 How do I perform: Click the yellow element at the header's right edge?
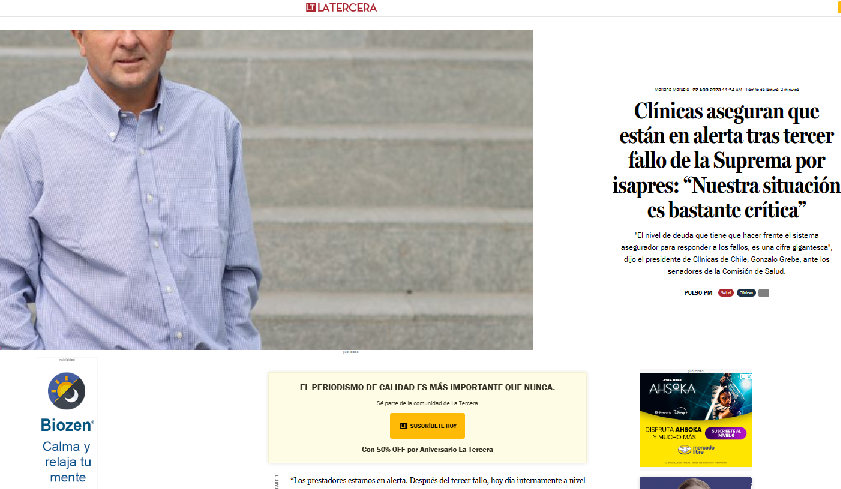pyautogui.click(x=838, y=8)
